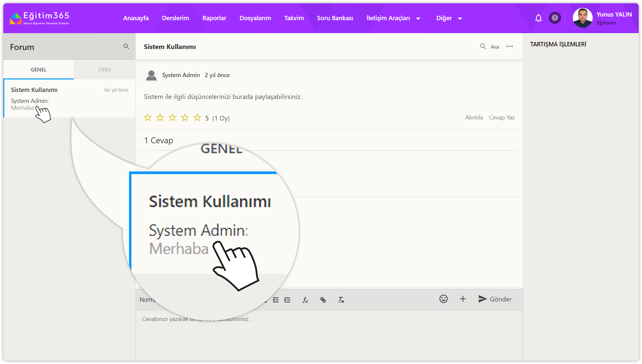Click the insert link icon
642x364 pixels.
coord(323,300)
